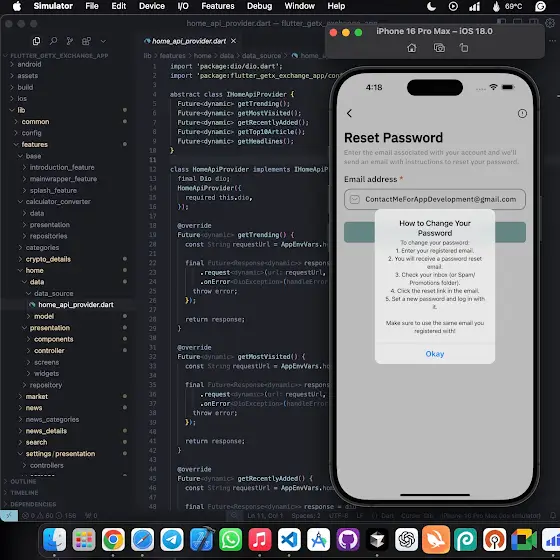Open the Source Control branch icon
Image resolution: width=560 pixels, height=560 pixels.
70,41
